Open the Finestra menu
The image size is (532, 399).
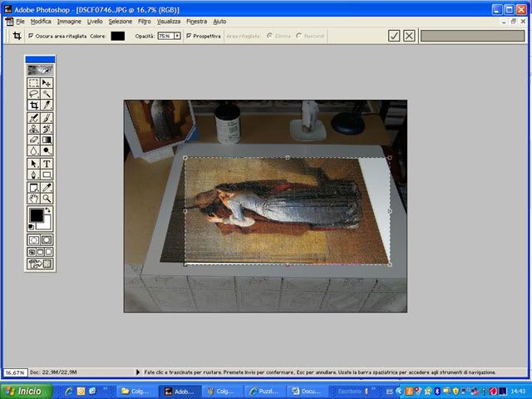click(x=196, y=22)
